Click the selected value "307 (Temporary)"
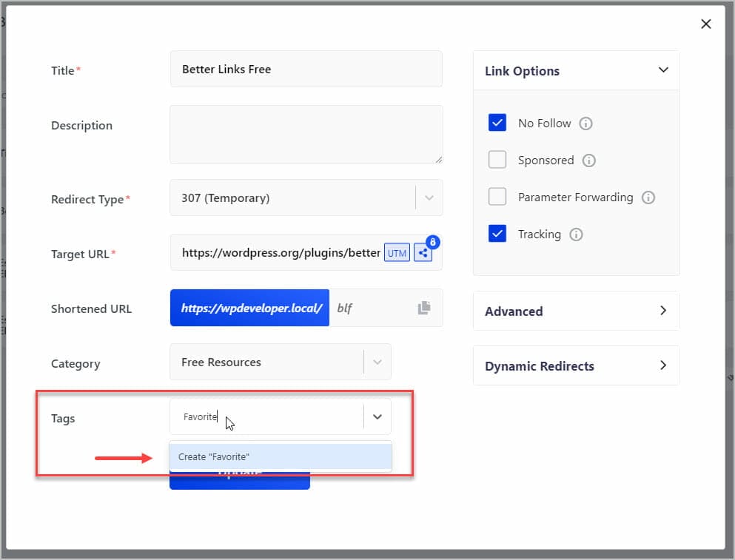Image resolution: width=735 pixels, height=560 pixels. click(226, 198)
